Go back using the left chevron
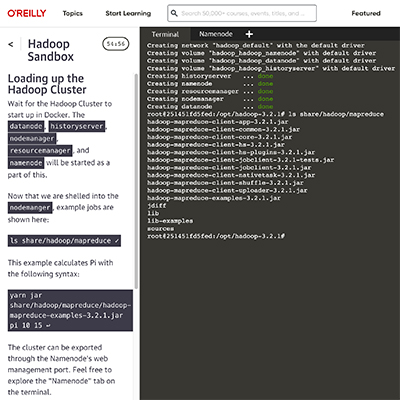The width and height of the screenshot is (400, 400). pyautogui.click(x=11, y=44)
